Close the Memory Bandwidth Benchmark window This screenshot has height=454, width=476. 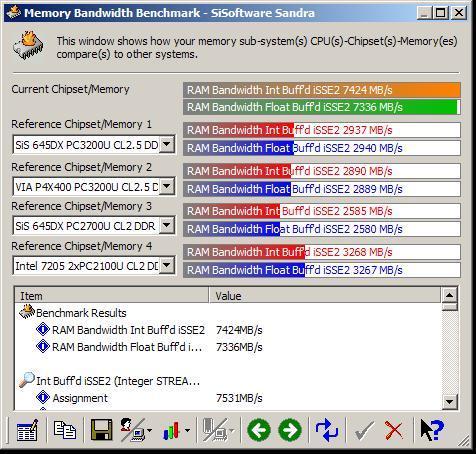point(459,13)
